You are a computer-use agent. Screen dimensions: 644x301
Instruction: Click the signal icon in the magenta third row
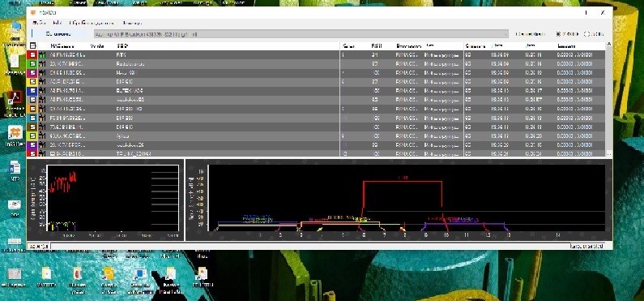(x=42, y=73)
